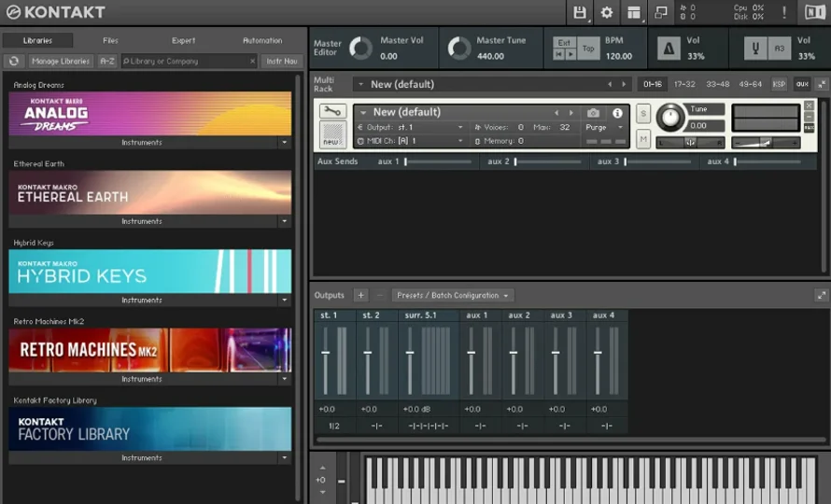The width and height of the screenshot is (831, 504).
Task: Show instrument info via the i icon
Action: click(x=617, y=113)
